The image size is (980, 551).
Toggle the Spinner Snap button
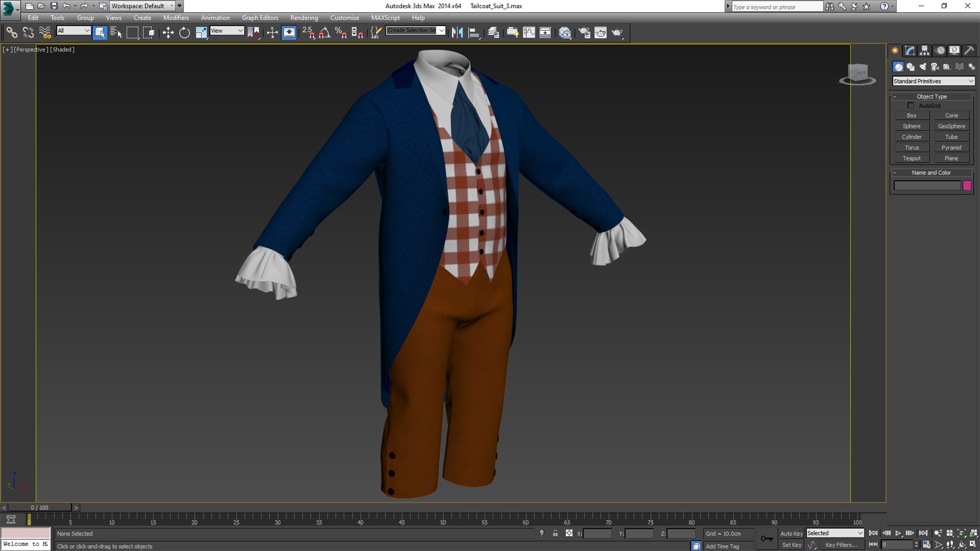[357, 33]
